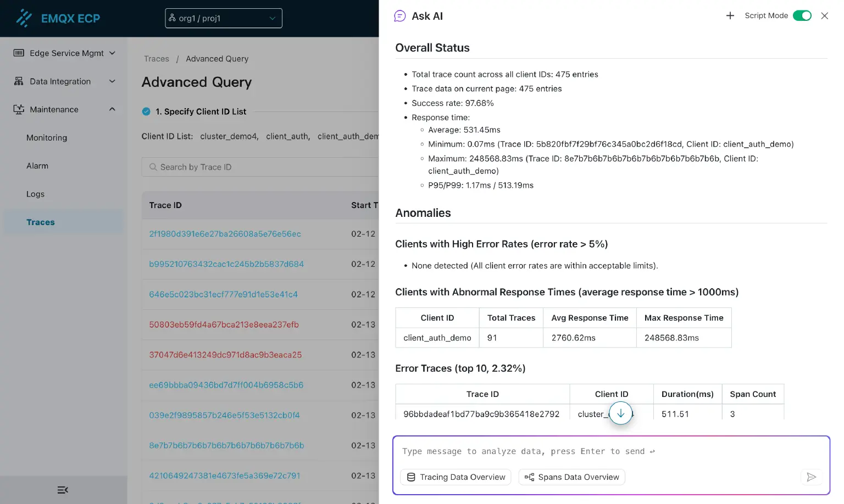Click the new chat plus icon
The height and width of the screenshot is (504, 844).
click(x=730, y=16)
